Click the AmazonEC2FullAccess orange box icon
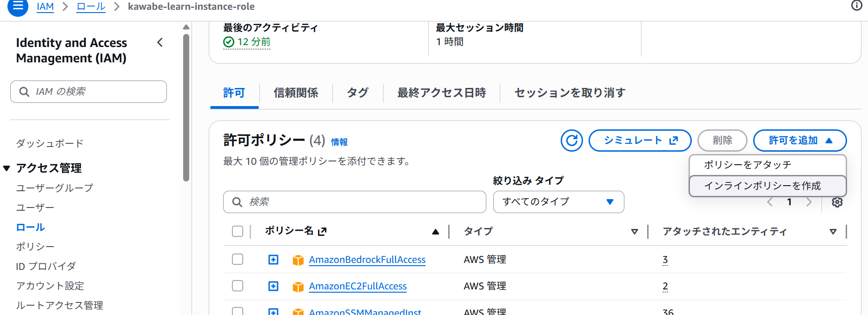Image resolution: width=868 pixels, height=315 pixels. click(298, 286)
